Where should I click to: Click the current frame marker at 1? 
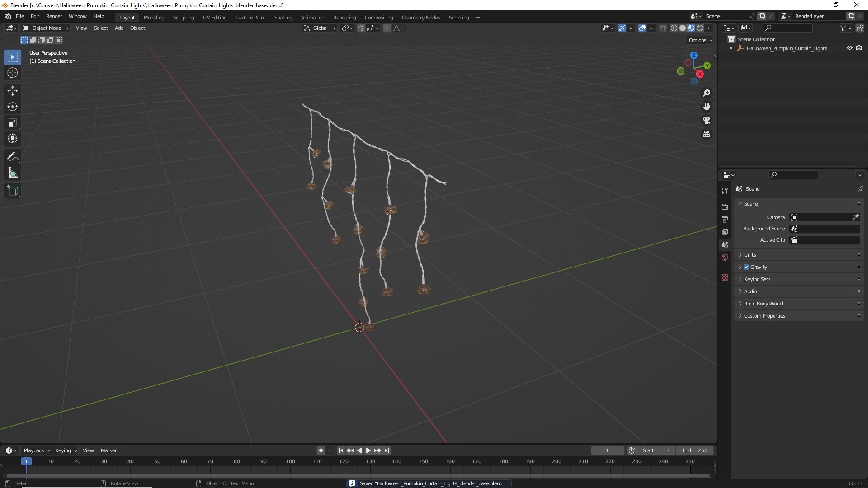pos(26,461)
